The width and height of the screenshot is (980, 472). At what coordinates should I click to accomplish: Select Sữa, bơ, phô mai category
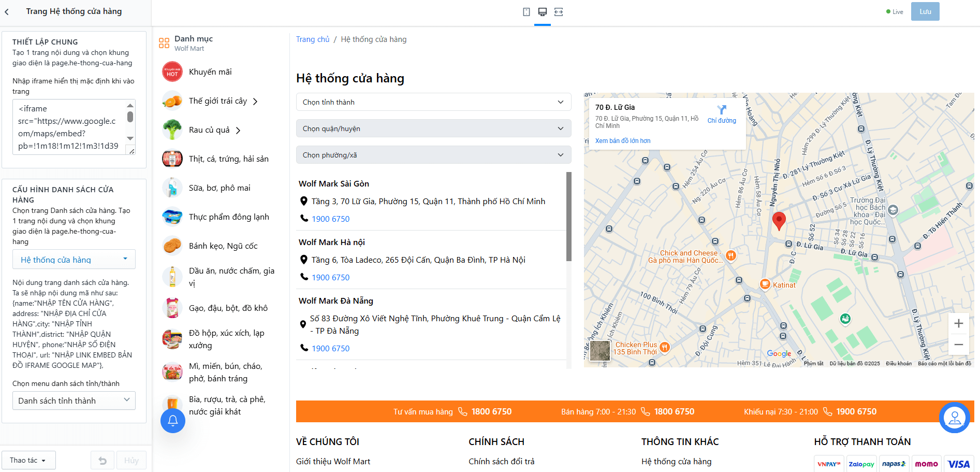click(220, 188)
